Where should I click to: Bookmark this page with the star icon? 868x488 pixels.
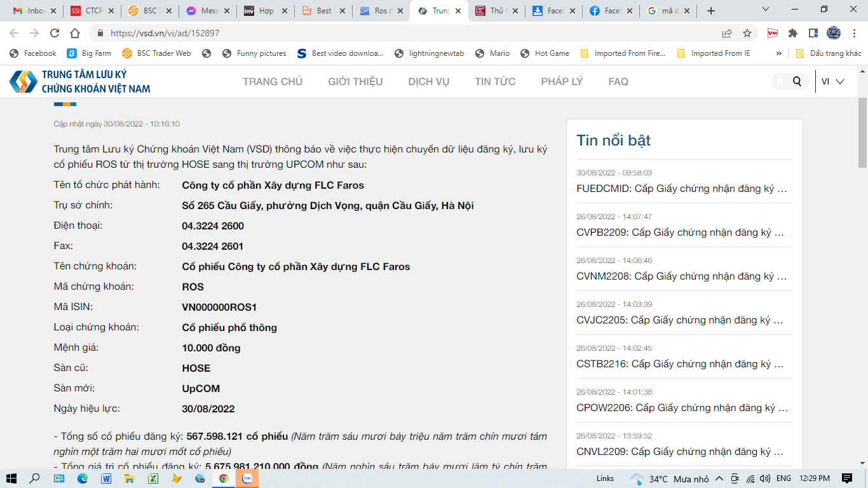747,33
